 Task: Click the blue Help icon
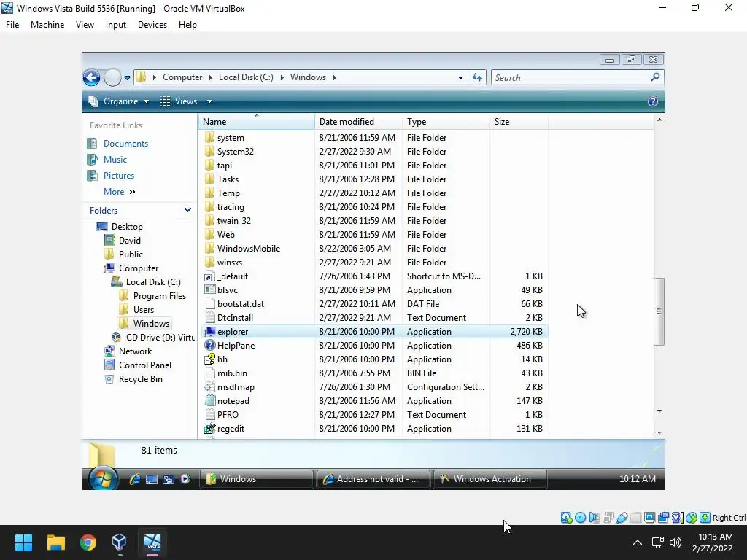(653, 101)
